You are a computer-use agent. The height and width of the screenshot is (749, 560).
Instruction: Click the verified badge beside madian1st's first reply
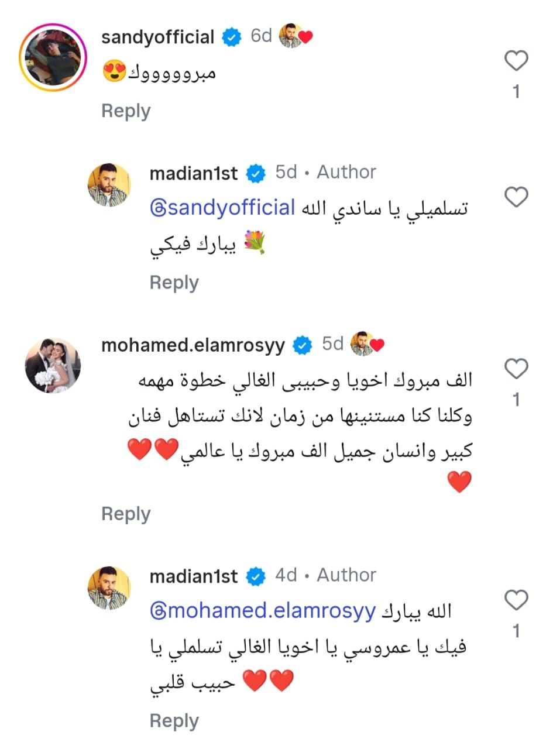tap(255, 173)
